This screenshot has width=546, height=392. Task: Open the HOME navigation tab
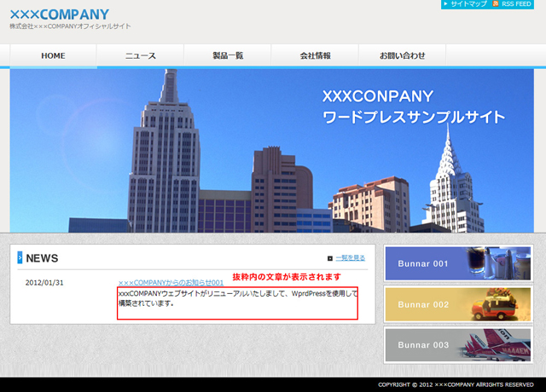tap(53, 55)
